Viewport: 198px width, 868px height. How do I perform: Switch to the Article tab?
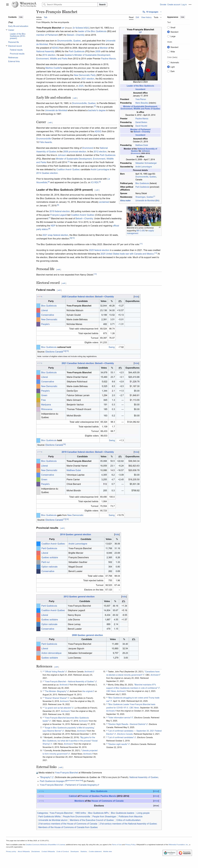click(39, 17)
